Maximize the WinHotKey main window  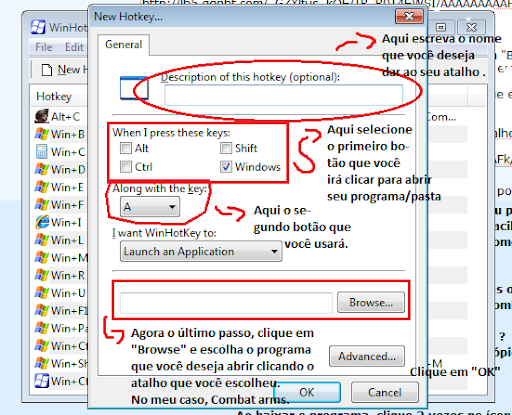pyautogui.click(x=441, y=27)
